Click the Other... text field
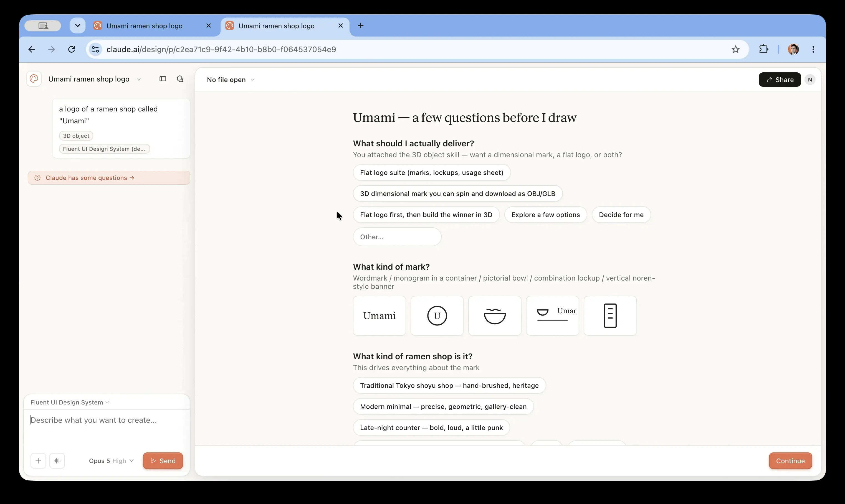845x504 pixels. (397, 237)
